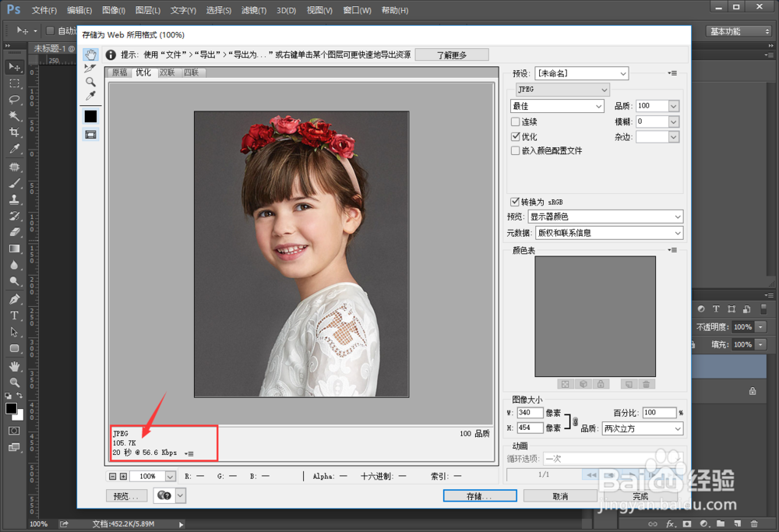
Task: Switch to the 四联 (4-Up) tab
Action: tap(191, 72)
